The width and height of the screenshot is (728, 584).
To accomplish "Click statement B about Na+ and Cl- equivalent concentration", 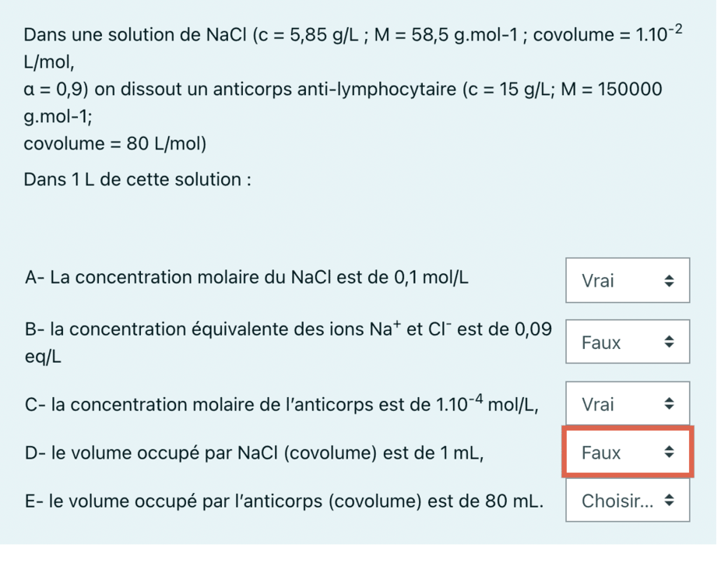I will pos(288,329).
